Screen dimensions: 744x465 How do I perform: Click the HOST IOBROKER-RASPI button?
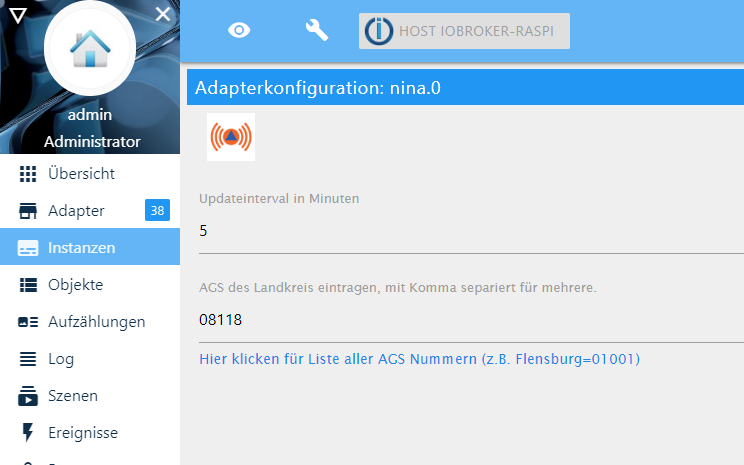464,31
